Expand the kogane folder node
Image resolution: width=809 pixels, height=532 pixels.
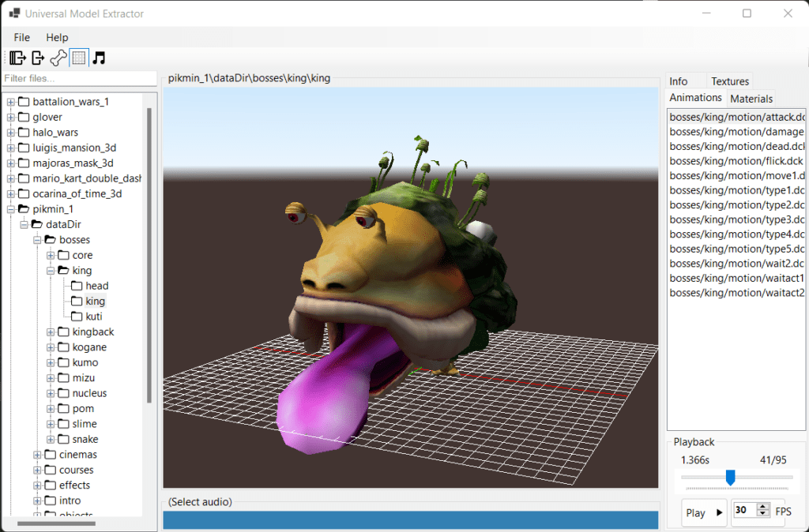[49, 347]
